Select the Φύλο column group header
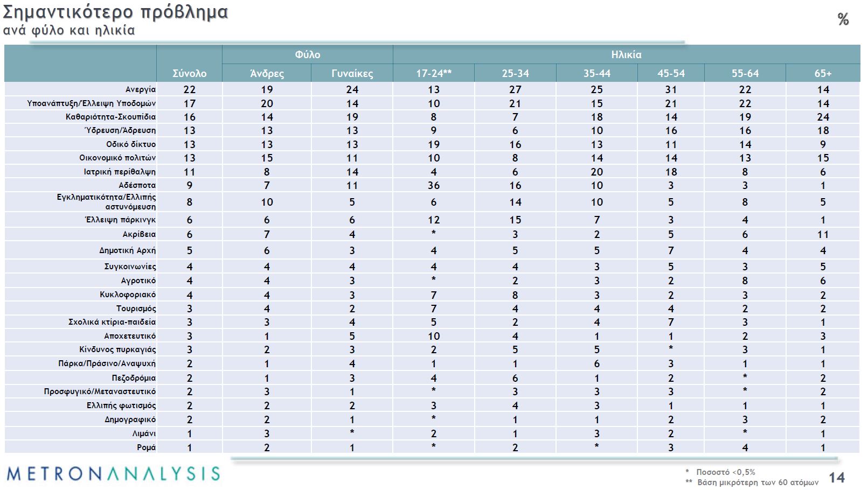This screenshot has width=868, height=490. pos(307,54)
